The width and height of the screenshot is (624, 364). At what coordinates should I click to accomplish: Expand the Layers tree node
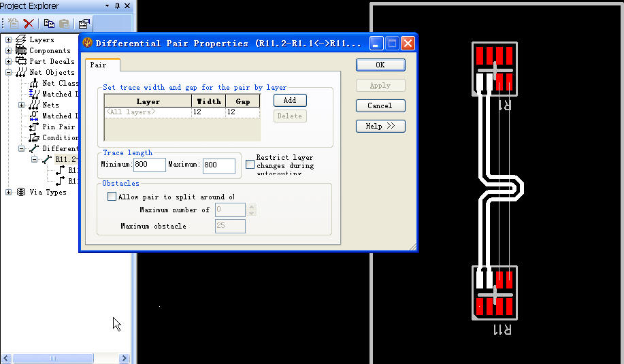pyautogui.click(x=8, y=39)
